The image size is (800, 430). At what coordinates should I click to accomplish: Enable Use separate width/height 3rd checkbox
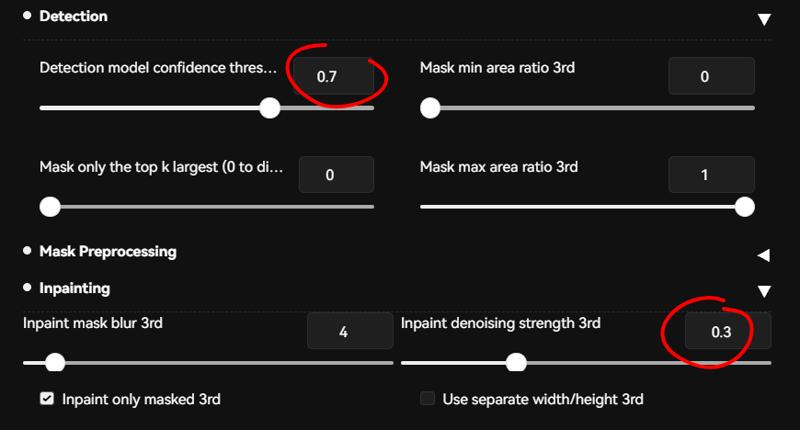coord(428,398)
